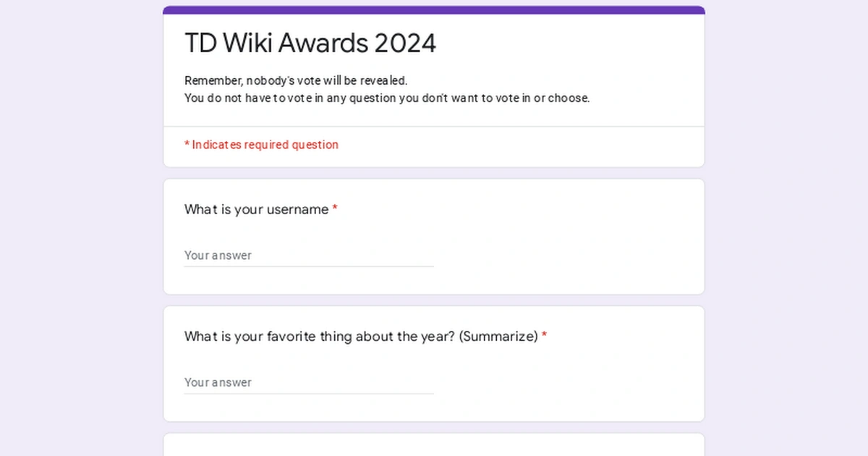The width and height of the screenshot is (868, 456).
Task: Click the underline beneath the username field
Action: (308, 266)
